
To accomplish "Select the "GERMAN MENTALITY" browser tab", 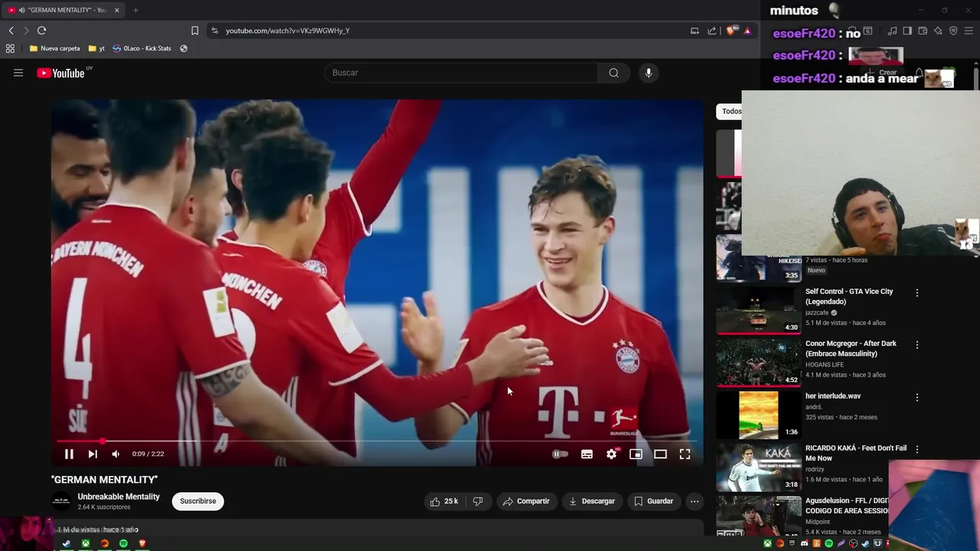I will [64, 10].
